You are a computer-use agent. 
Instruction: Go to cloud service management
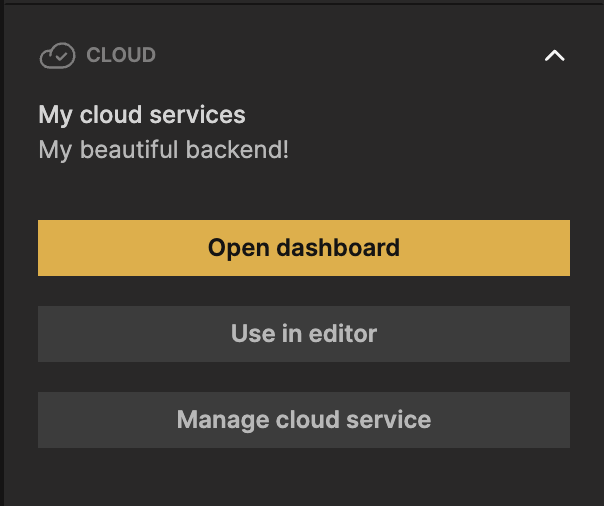(303, 420)
